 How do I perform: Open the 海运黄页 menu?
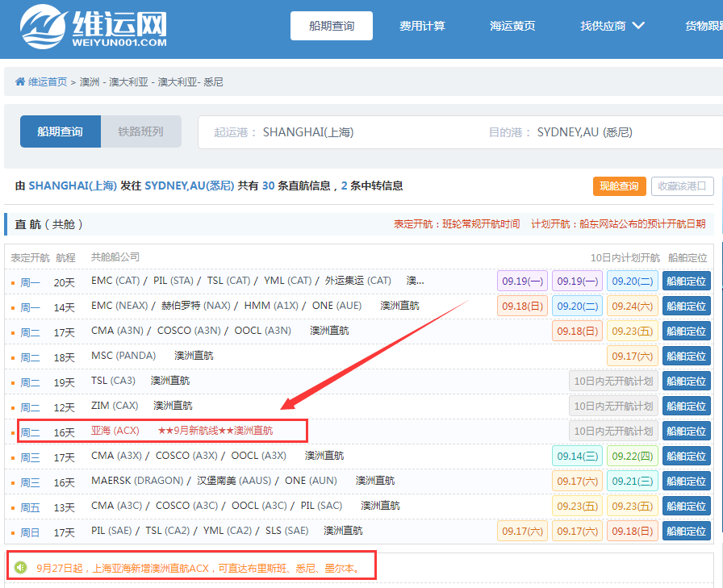[512, 25]
